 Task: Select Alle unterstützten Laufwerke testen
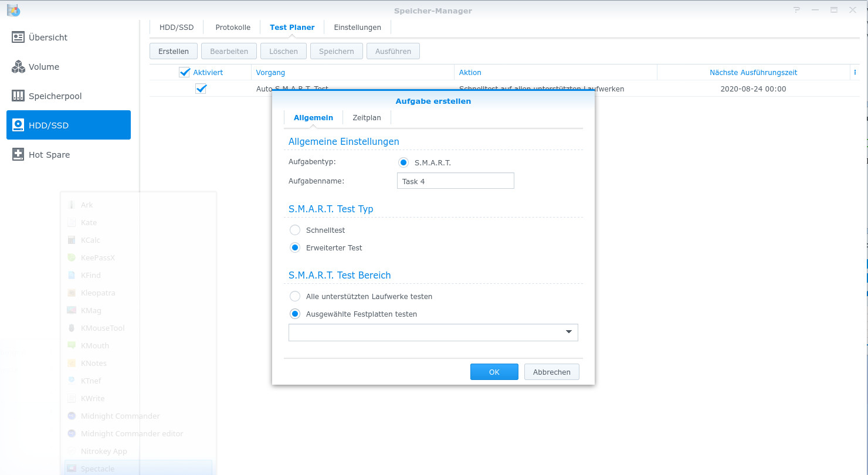(x=296, y=296)
